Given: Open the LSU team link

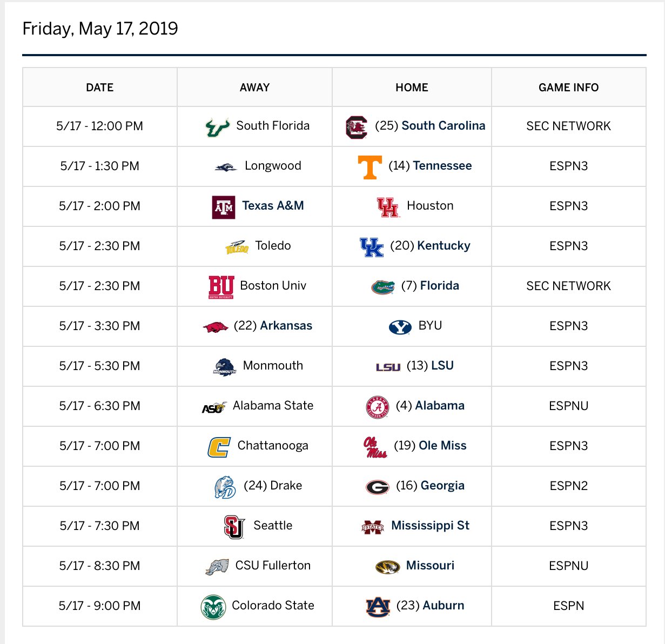Looking at the screenshot, I should (x=442, y=366).
